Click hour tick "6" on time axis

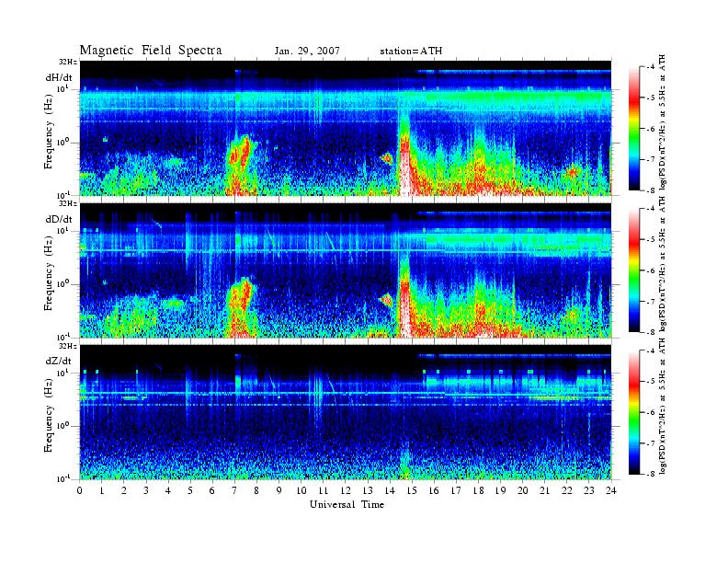coord(212,490)
